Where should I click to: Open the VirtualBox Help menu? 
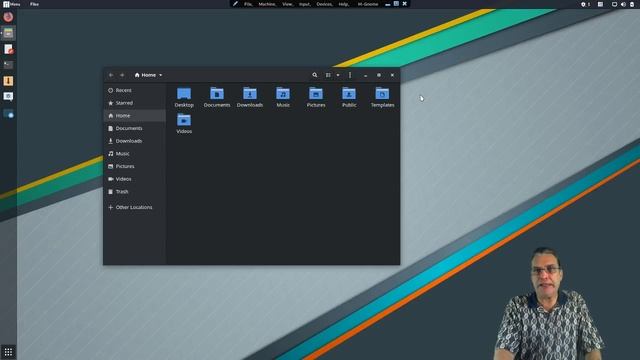pos(344,4)
